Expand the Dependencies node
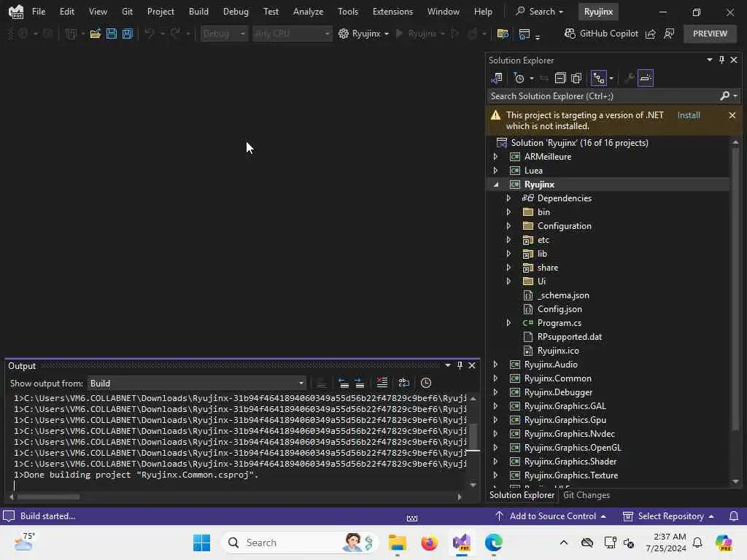 coord(508,198)
